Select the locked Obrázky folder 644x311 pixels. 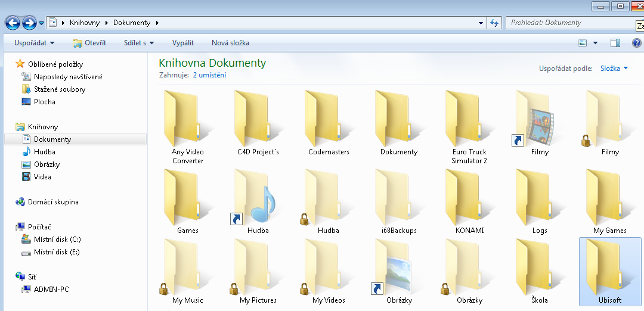pos(469,271)
